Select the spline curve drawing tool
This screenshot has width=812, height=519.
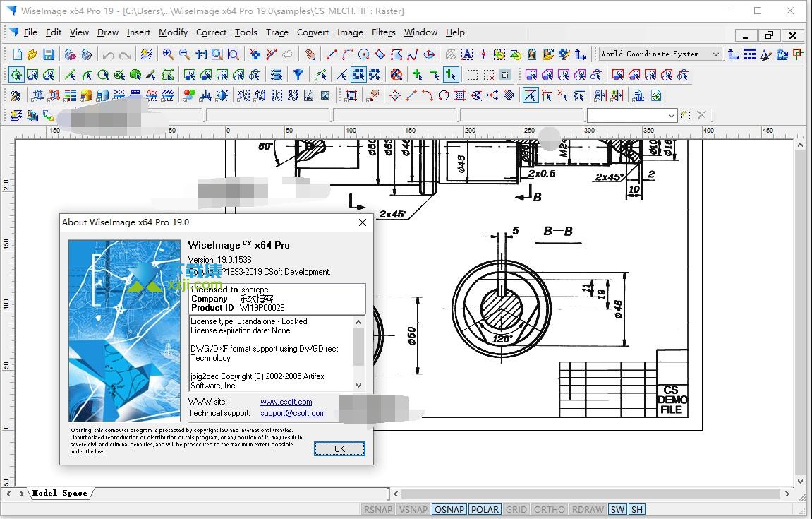click(x=413, y=54)
